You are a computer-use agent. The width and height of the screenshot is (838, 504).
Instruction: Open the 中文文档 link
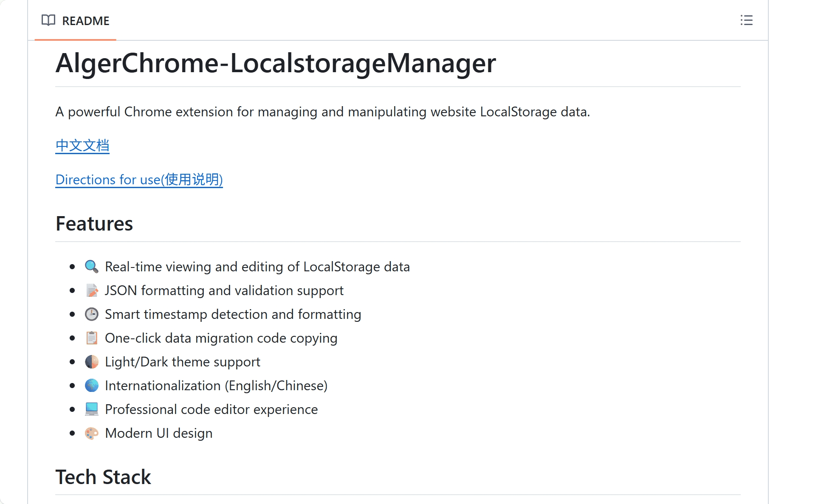pyautogui.click(x=82, y=146)
